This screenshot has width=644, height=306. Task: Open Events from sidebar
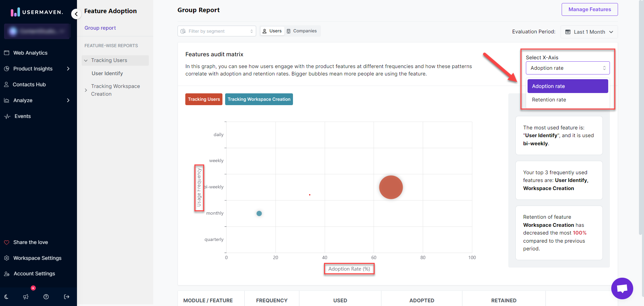[x=23, y=116]
